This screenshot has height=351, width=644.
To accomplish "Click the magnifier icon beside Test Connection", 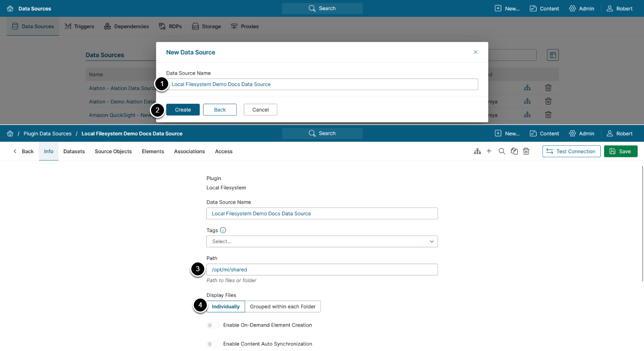I will click(x=502, y=152).
